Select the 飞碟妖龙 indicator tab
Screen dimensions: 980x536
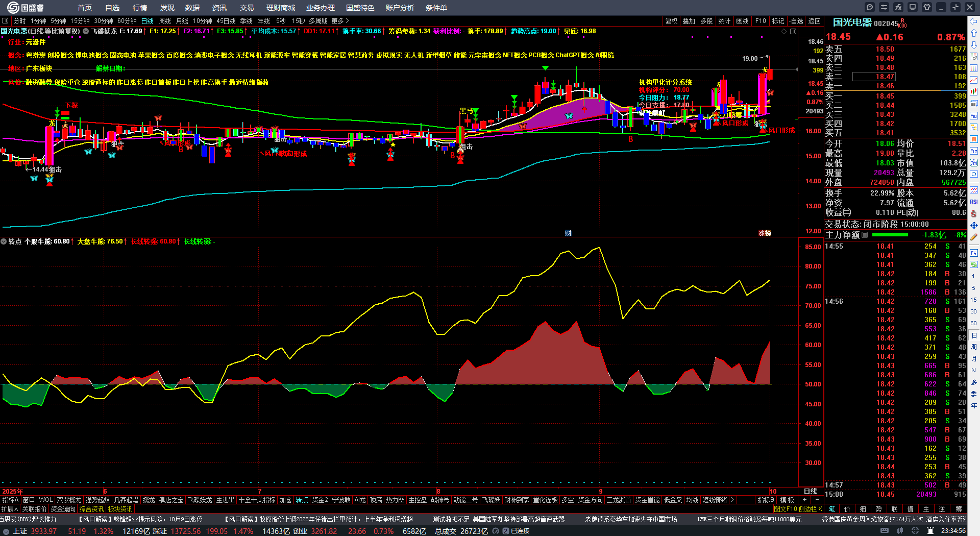tap(200, 500)
